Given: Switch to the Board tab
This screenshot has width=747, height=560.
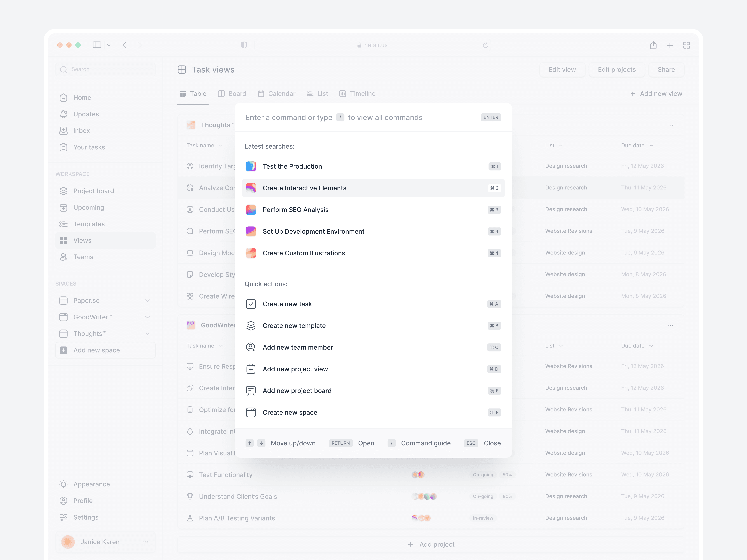Looking at the screenshot, I should [232, 93].
